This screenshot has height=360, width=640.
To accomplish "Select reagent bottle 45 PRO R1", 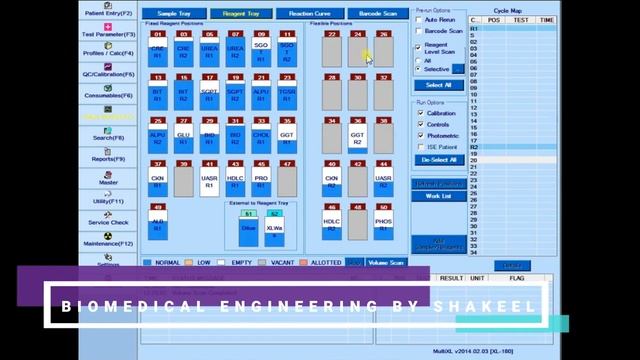I will (261, 179).
